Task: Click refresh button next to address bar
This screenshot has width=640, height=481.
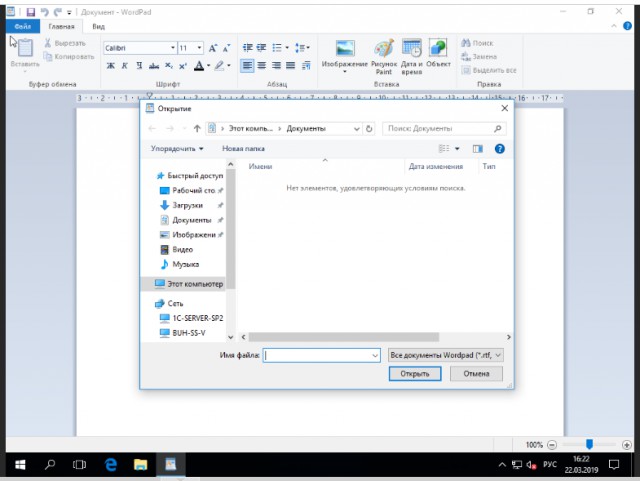Action: click(x=369, y=129)
